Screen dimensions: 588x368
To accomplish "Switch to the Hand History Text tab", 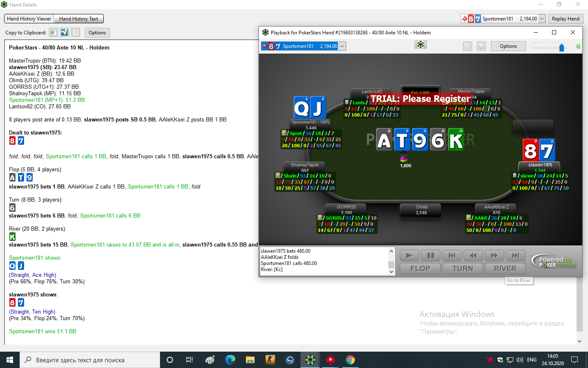I will (x=78, y=19).
